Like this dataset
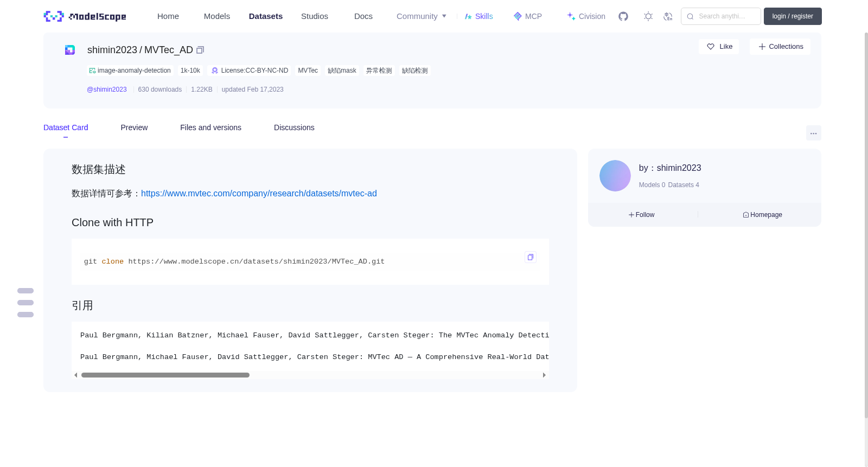 click(719, 47)
